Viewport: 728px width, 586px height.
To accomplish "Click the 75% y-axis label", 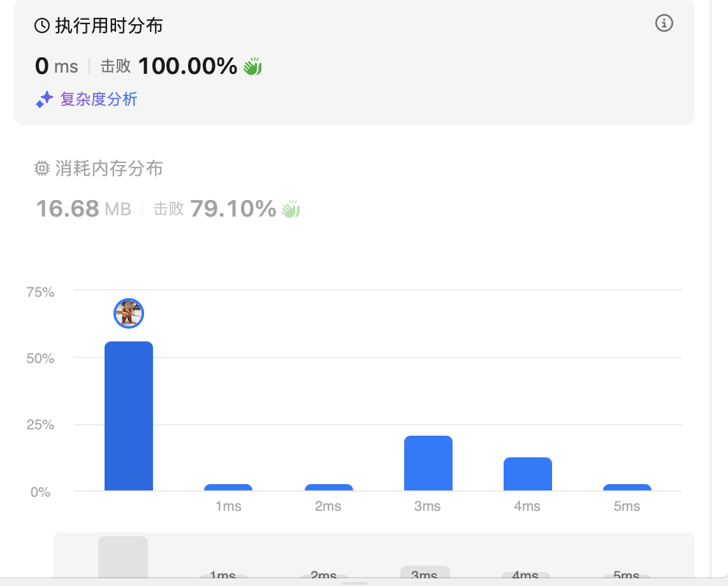I will (x=40, y=292).
